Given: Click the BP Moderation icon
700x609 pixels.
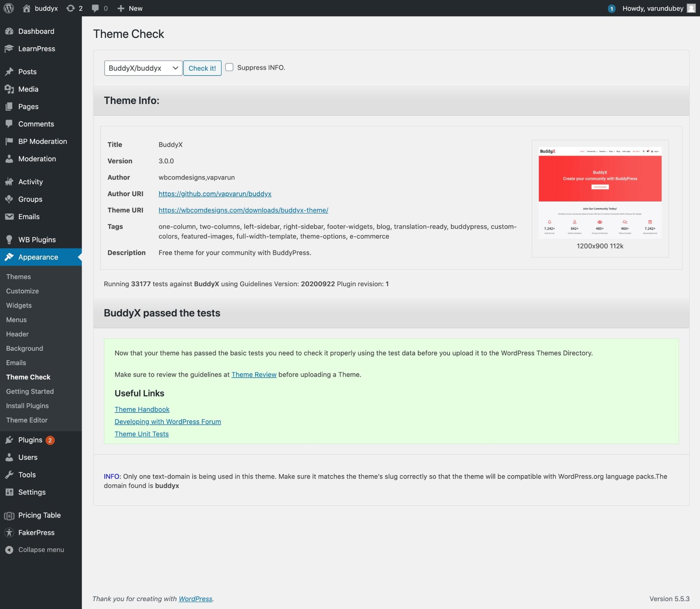Looking at the screenshot, I should pyautogui.click(x=9, y=141).
